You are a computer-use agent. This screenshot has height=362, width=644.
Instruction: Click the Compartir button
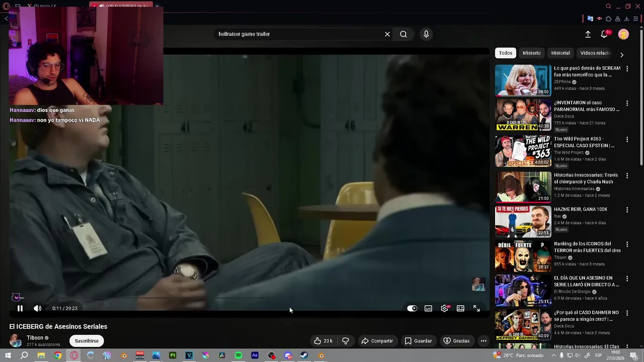click(x=377, y=341)
